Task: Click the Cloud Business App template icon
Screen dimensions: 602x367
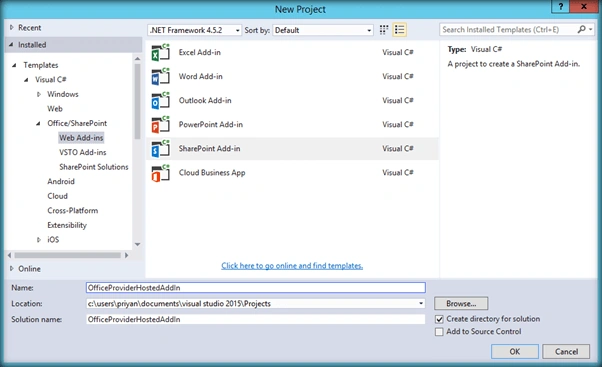Action: point(160,173)
